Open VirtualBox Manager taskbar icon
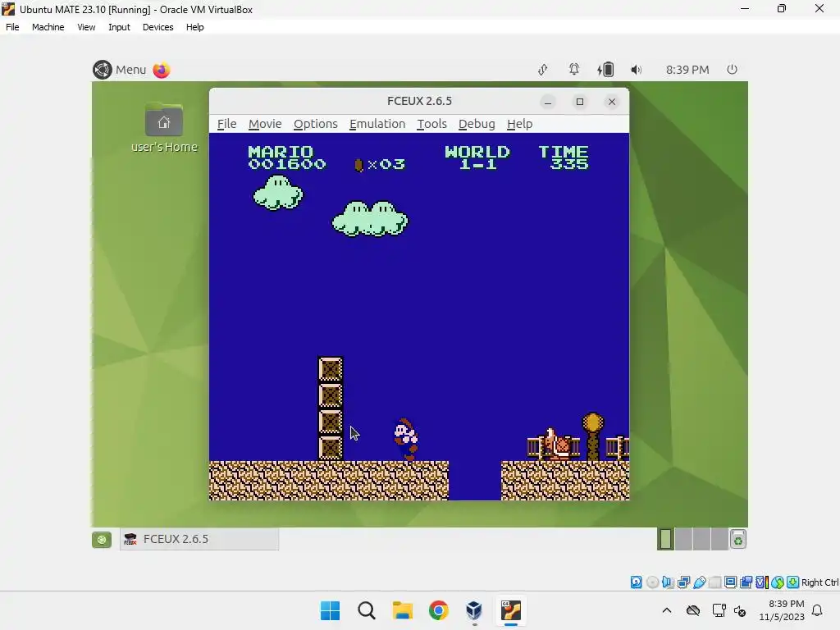Image resolution: width=840 pixels, height=630 pixels. (474, 610)
